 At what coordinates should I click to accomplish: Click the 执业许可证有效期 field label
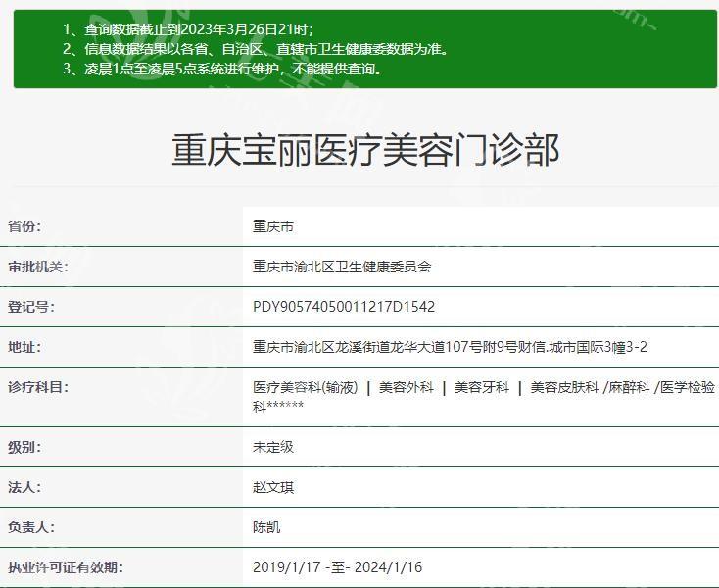coord(66,567)
